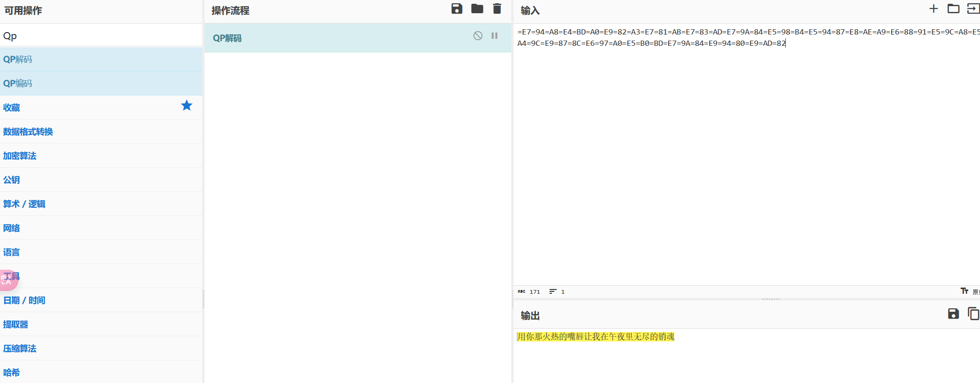
Task: Open the 哈希 operations category
Action: tap(12, 373)
